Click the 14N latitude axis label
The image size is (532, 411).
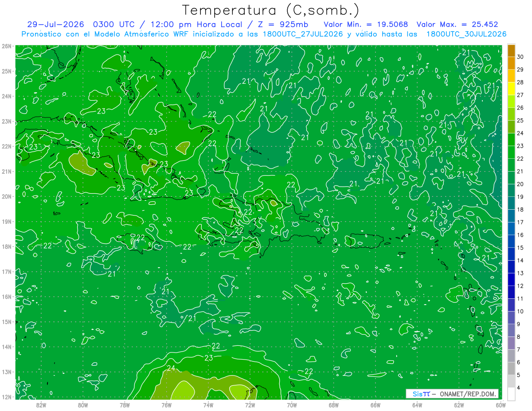click(x=6, y=347)
